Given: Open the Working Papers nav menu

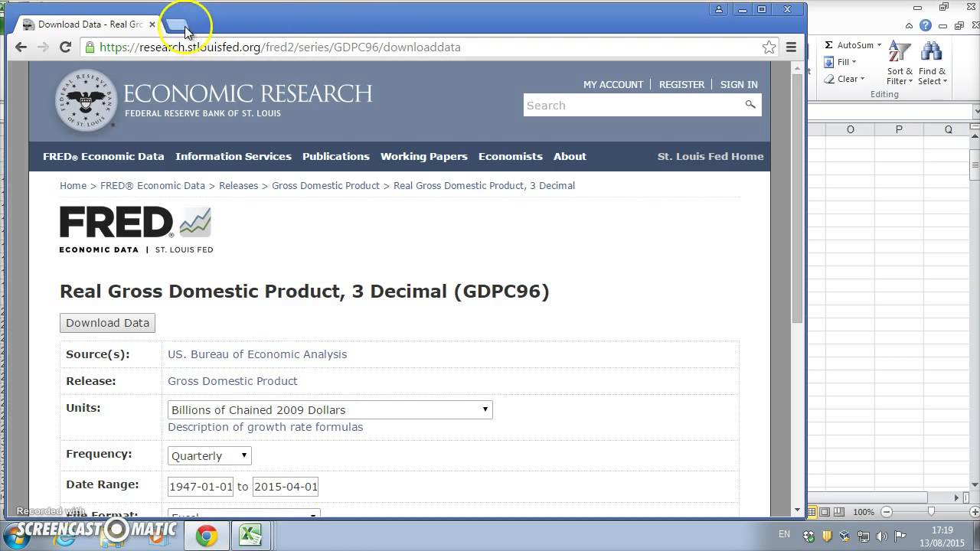Looking at the screenshot, I should point(424,156).
